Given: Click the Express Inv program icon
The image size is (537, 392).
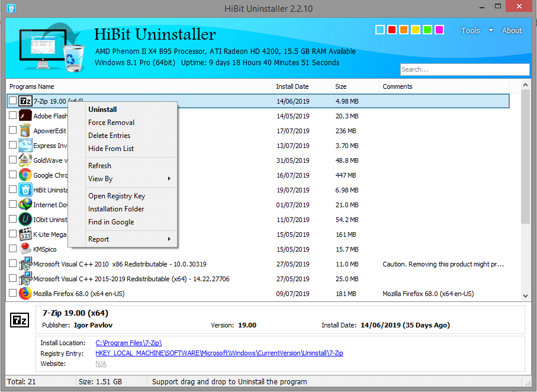Looking at the screenshot, I should (25, 145).
